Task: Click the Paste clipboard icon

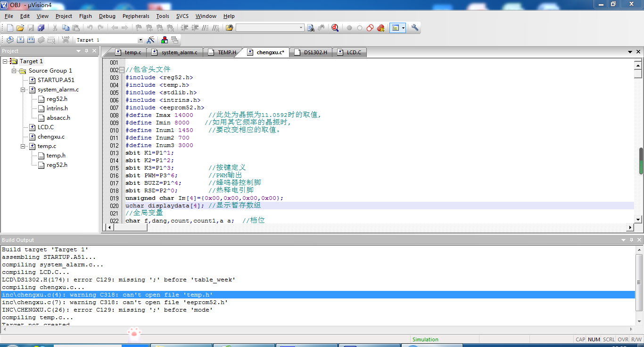Action: (x=76, y=28)
